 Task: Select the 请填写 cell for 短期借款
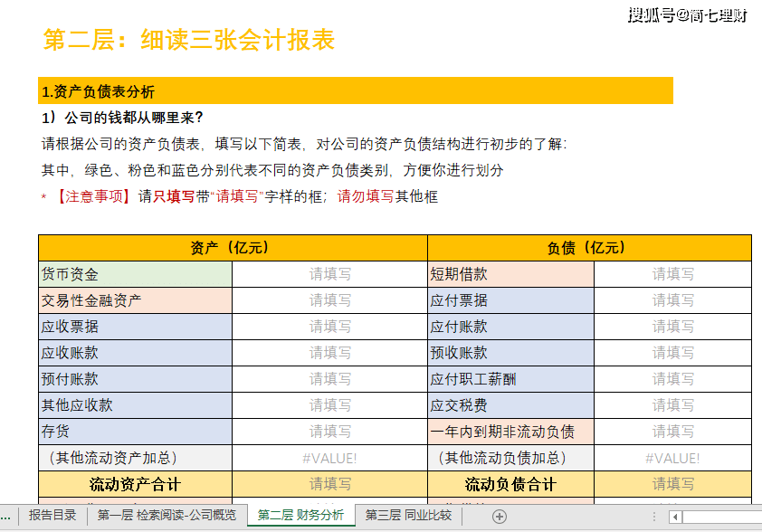tap(672, 274)
